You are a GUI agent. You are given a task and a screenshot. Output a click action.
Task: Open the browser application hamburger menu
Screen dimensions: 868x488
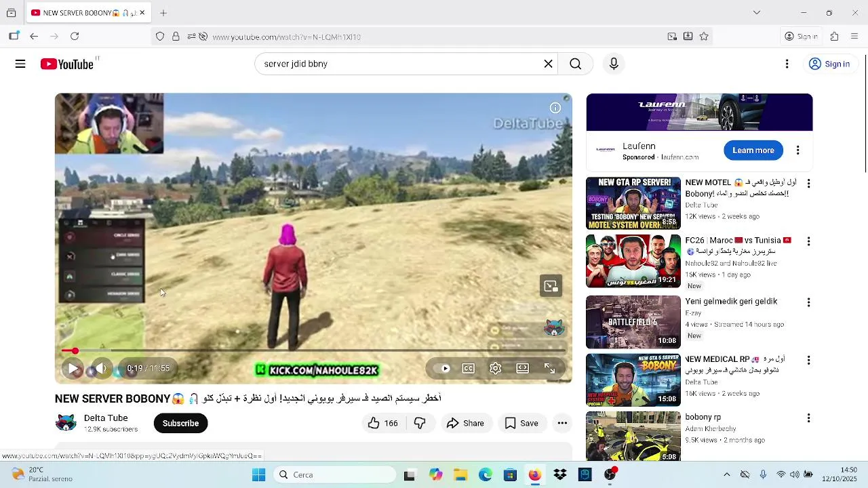[x=854, y=37]
